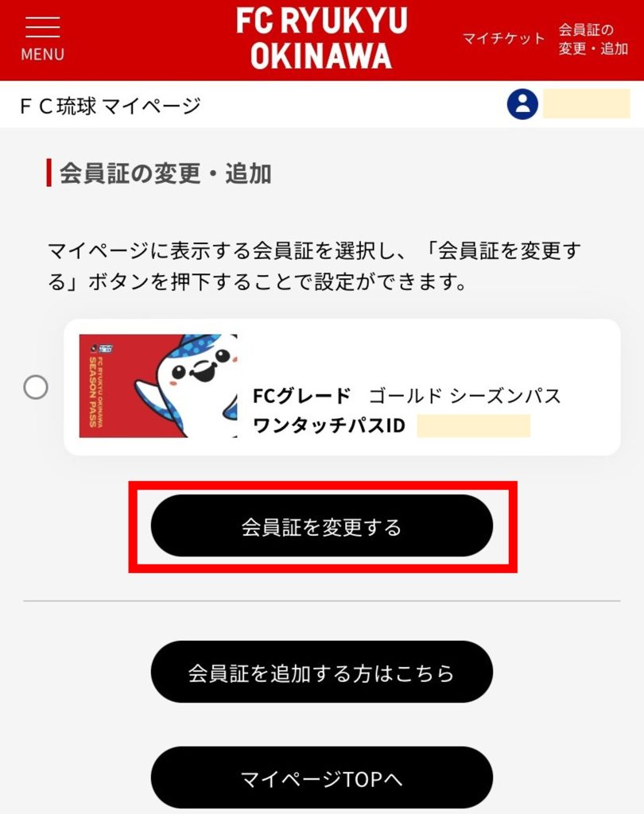
Task: Open the hamburger menu icon
Action: pyautogui.click(x=42, y=27)
